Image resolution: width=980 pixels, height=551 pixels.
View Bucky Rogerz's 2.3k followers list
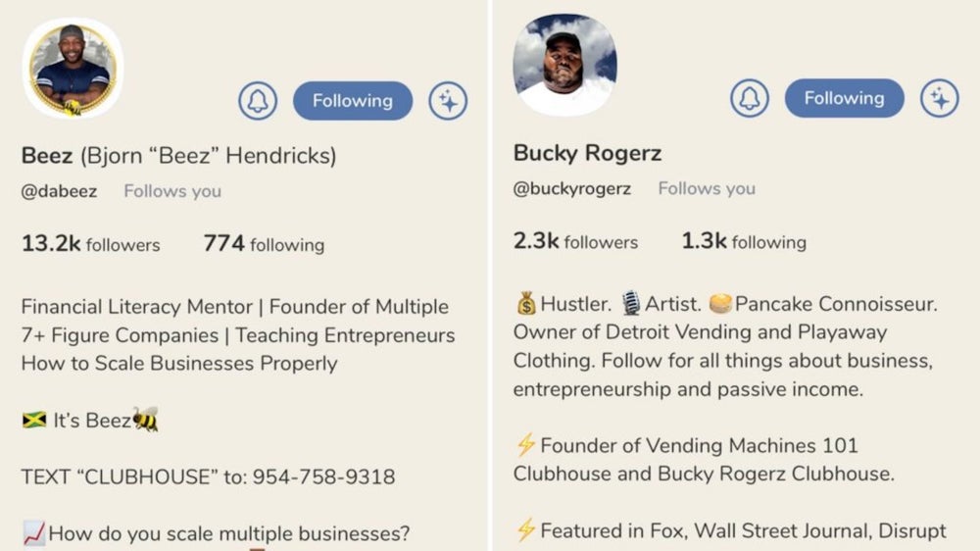[575, 241]
